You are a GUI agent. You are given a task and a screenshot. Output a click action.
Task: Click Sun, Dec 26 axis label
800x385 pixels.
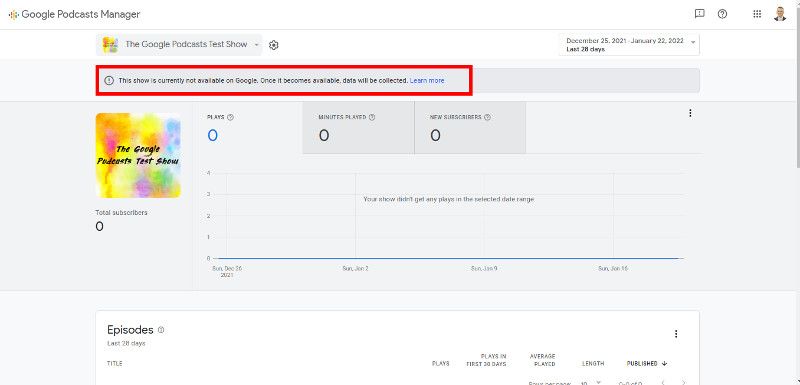click(x=227, y=271)
